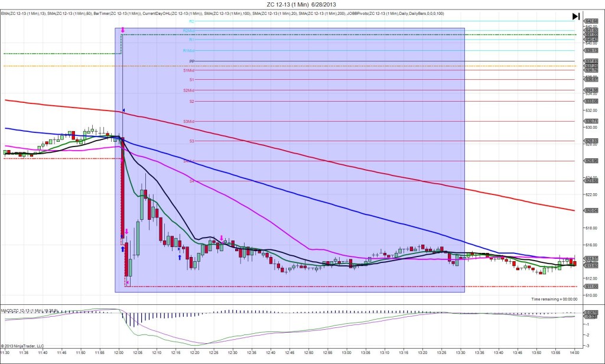Select the blue up arrow beside the 12:00 candle
605x364 pixels.
[x=122, y=249]
